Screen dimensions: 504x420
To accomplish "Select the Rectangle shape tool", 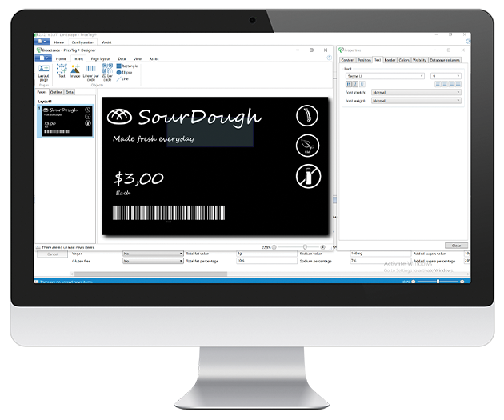I will pos(128,66).
